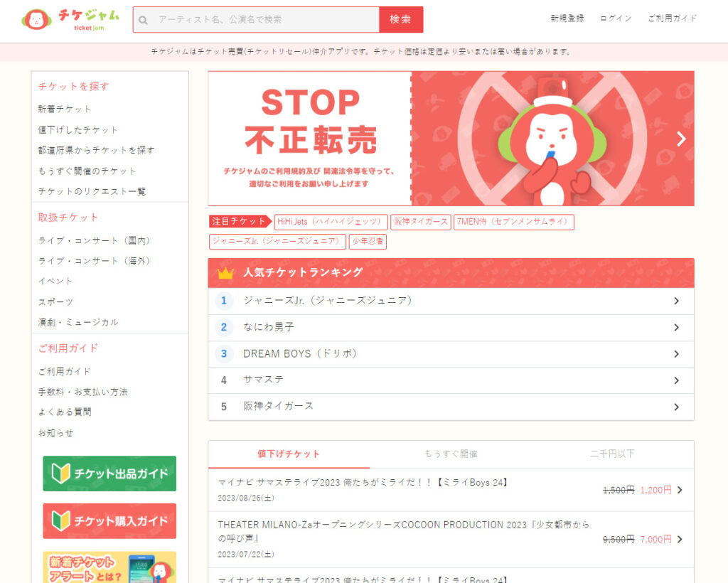Open チケットのリクエスト一覧 sidebar link
This screenshot has height=583, width=728.
(92, 191)
